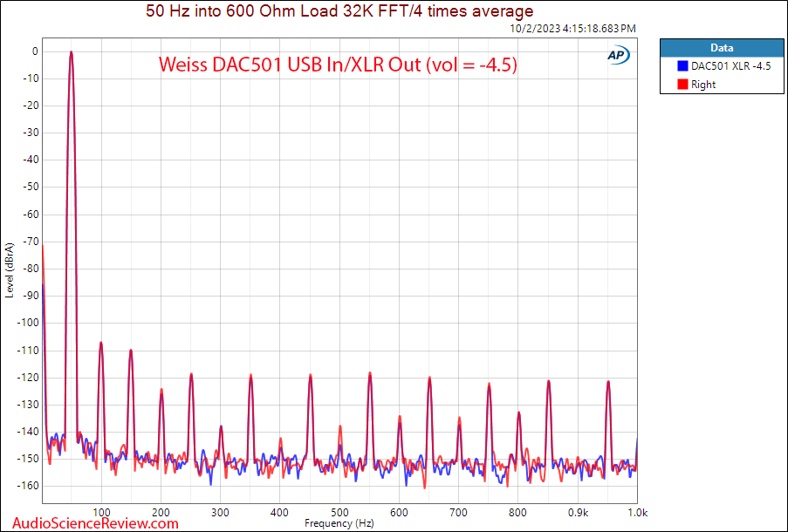Click the 150 Hz harmonic peak top

131,350
